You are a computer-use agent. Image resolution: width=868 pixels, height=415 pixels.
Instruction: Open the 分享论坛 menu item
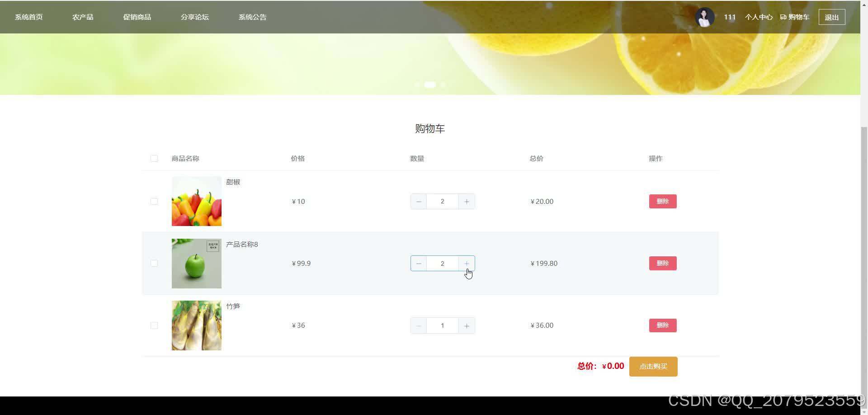195,17
